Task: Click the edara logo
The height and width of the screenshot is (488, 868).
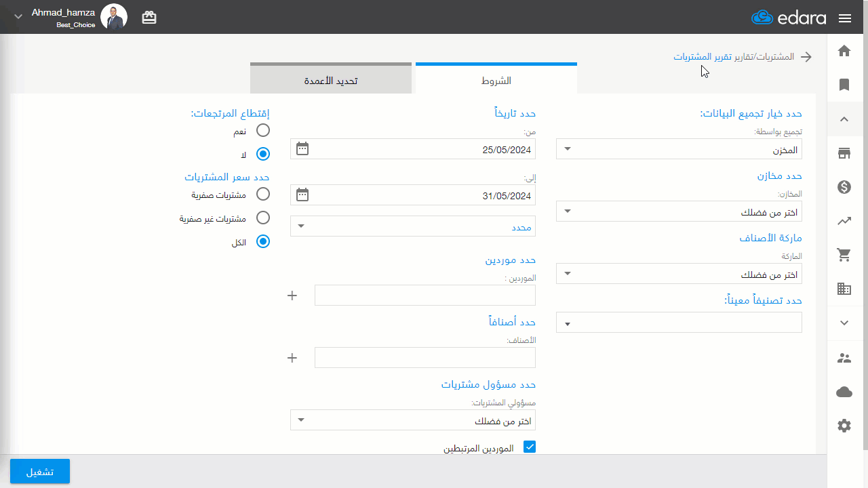Action: [789, 18]
